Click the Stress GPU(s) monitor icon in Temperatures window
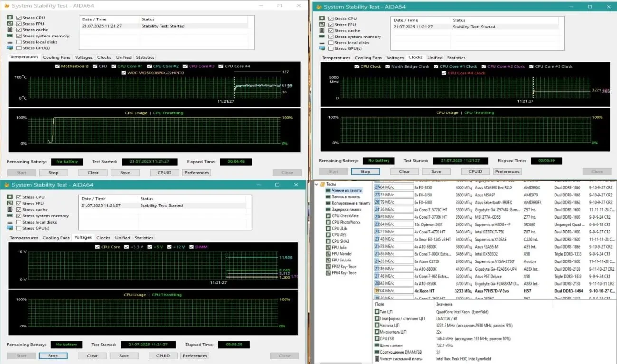617x364 pixels. (x=10, y=48)
